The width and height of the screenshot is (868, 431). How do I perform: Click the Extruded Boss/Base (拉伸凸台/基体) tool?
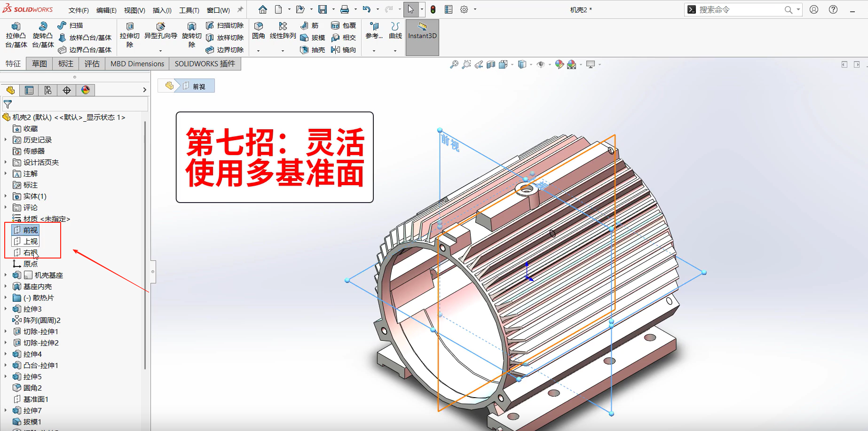(x=16, y=35)
